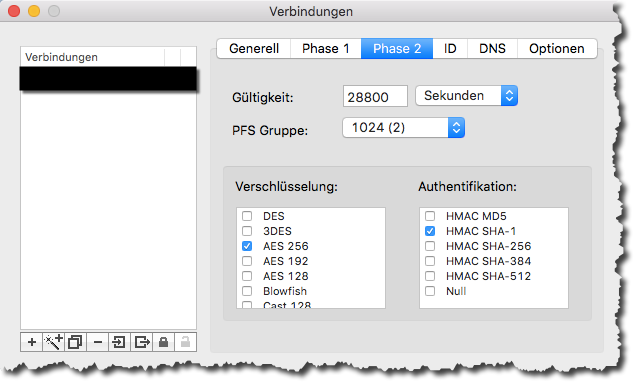This screenshot has height=382, width=634.
Task: Select the blacked-out connection entry
Action: click(x=108, y=78)
